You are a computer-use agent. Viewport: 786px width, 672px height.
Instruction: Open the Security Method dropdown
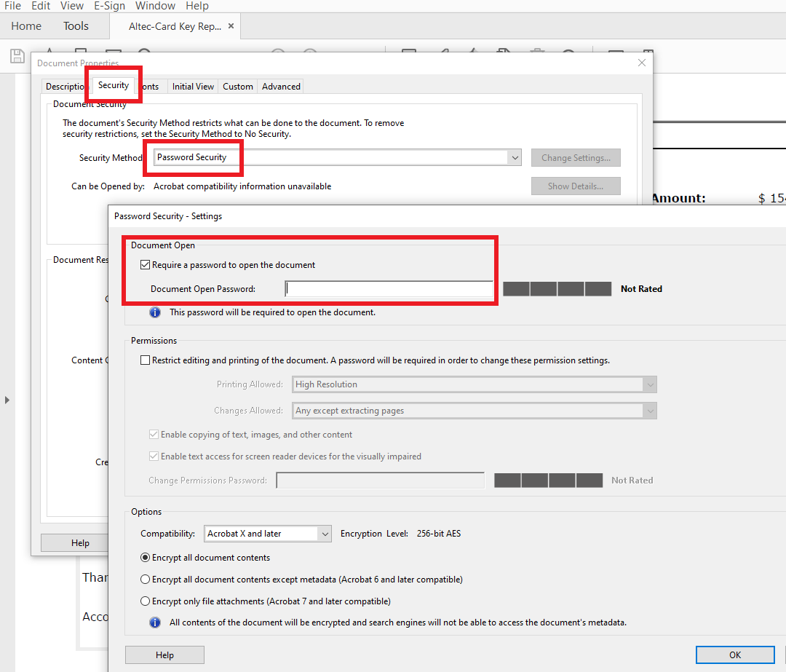[338, 157]
